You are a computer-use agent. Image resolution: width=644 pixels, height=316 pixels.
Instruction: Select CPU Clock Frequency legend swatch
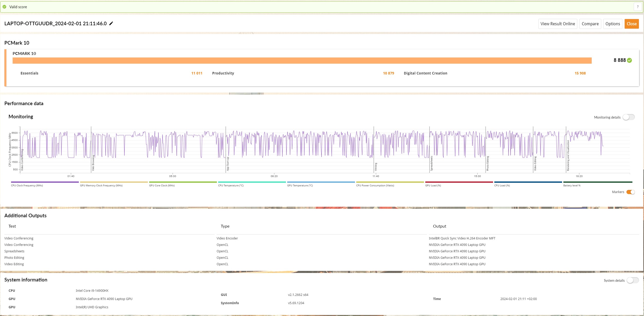45,182
